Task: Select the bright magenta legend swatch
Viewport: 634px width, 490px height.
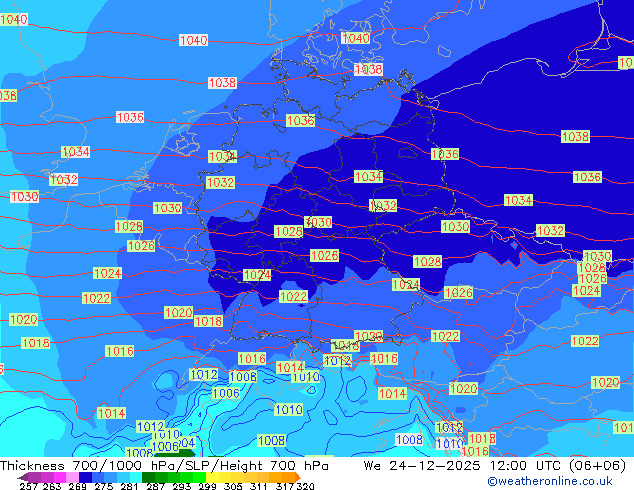Action: (60, 477)
